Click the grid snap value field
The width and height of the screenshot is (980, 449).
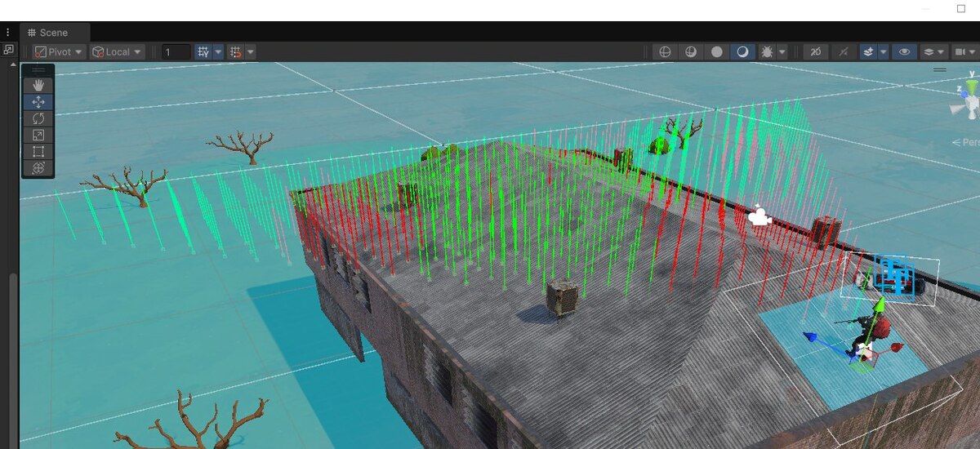coord(176,51)
